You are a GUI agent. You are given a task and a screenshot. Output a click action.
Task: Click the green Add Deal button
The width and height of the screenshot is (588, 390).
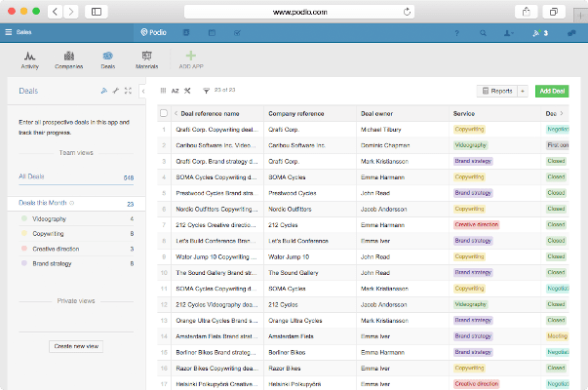[x=552, y=91]
